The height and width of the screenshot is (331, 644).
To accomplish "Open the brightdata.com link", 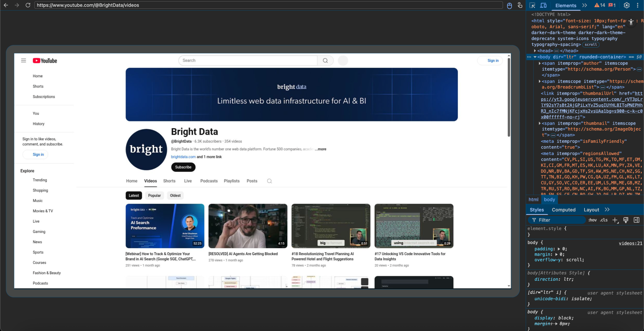I will click(x=183, y=157).
